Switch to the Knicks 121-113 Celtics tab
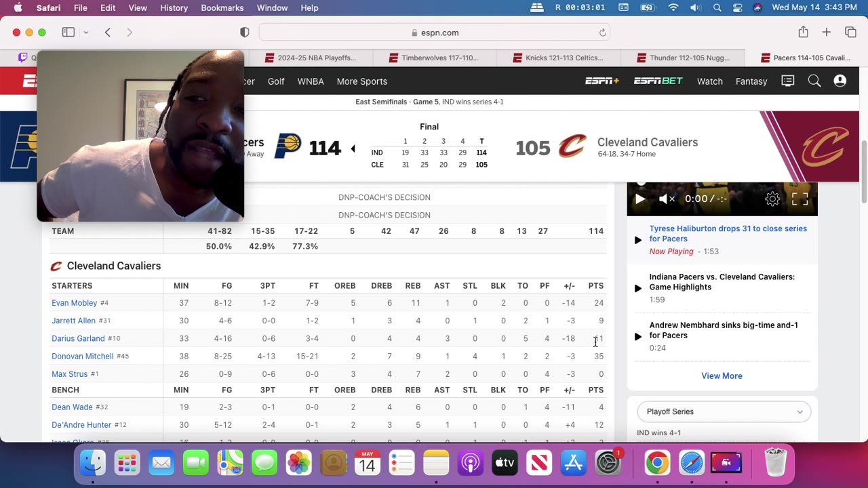The image size is (868, 488). [559, 58]
